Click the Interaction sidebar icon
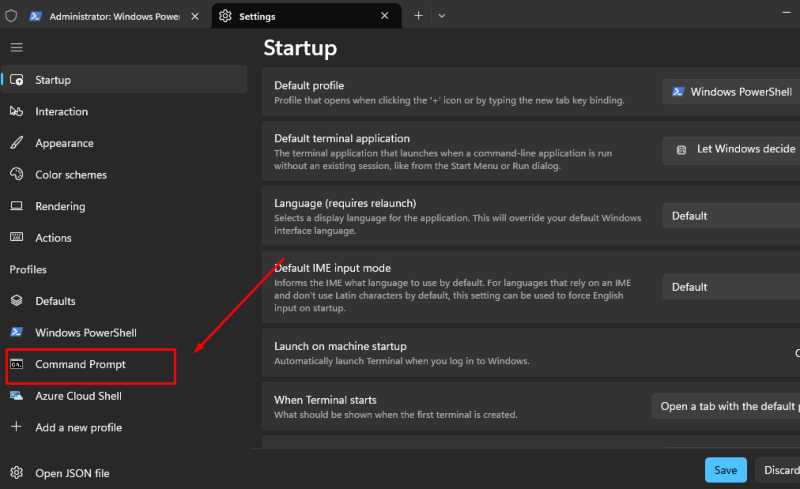 pos(16,111)
